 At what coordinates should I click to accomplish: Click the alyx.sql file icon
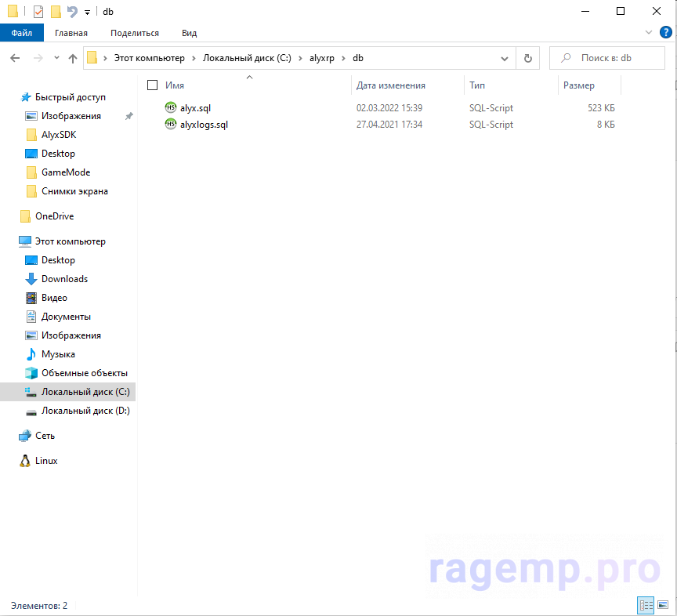(x=171, y=108)
